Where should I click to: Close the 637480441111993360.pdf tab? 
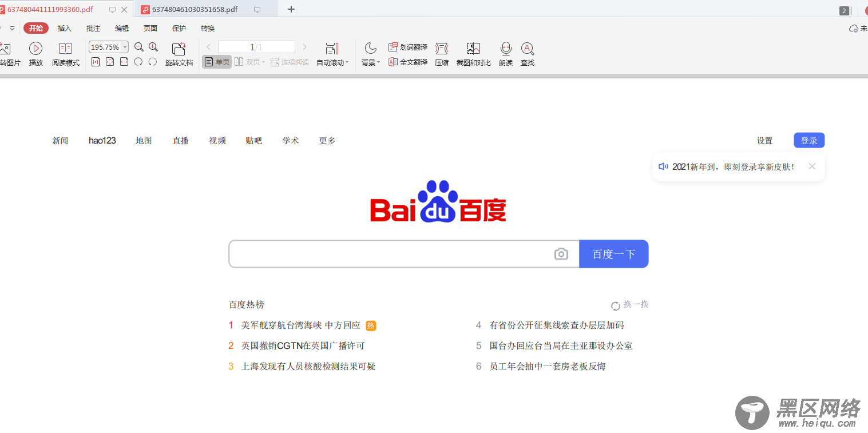tap(124, 10)
